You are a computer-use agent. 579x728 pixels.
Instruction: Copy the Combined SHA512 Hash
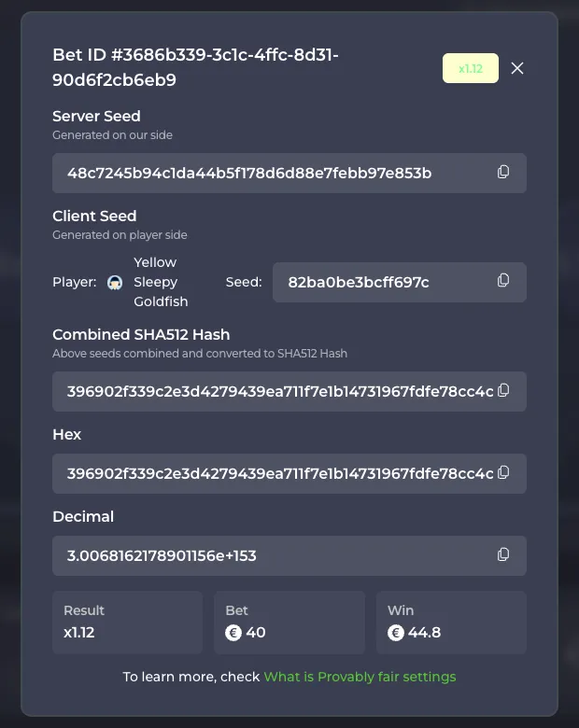[x=503, y=391]
